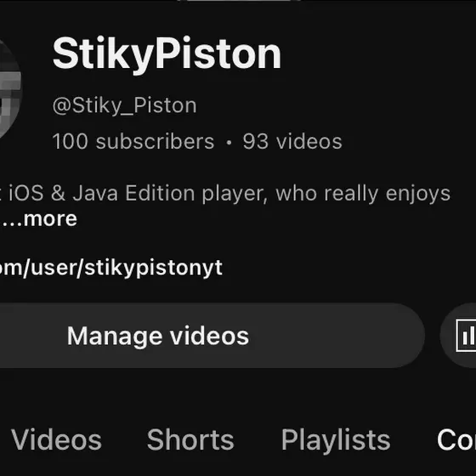This screenshot has height=476, width=476.
Task: Click the Manage videos button
Action: click(209, 336)
